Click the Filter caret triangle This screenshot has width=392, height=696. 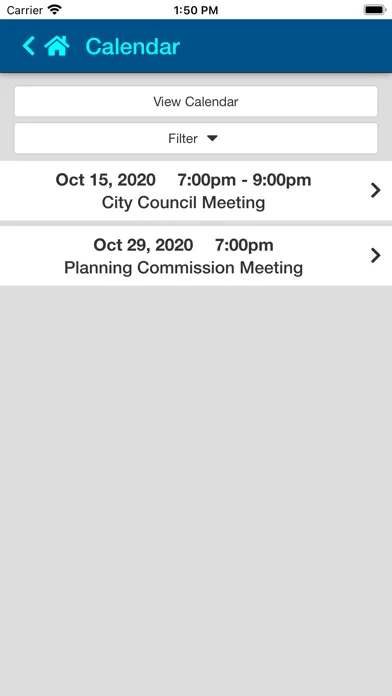(212, 138)
